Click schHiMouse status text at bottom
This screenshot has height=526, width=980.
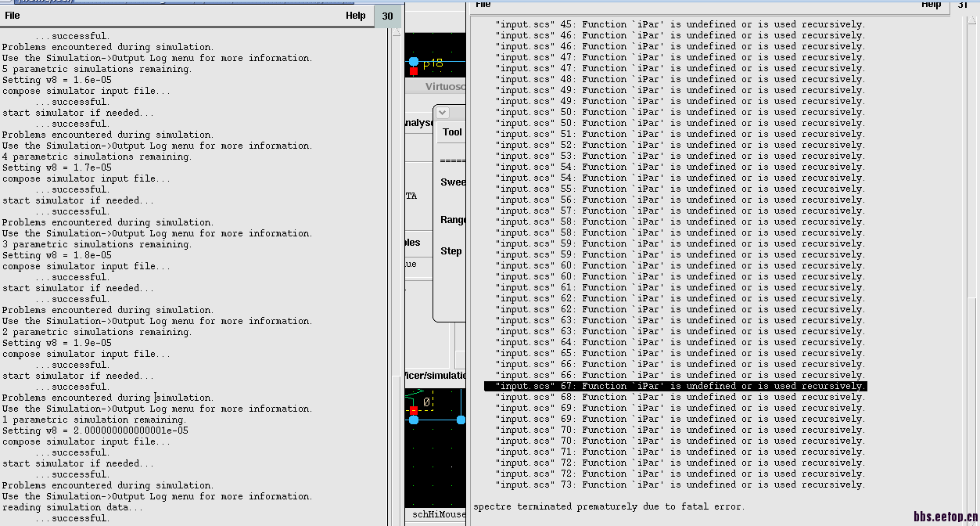click(438, 514)
